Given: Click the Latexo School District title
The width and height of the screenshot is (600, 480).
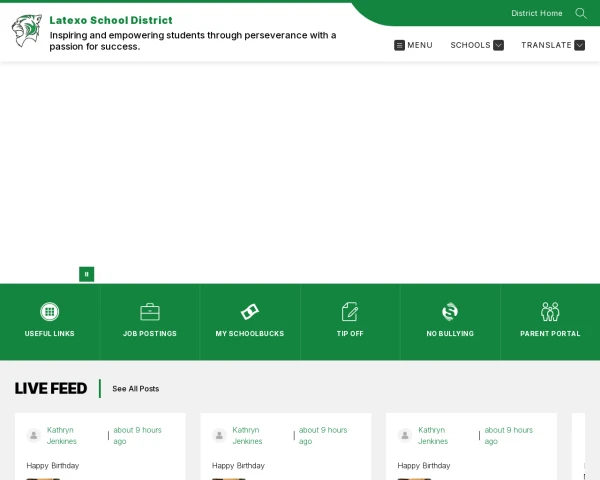Looking at the screenshot, I should click(x=111, y=20).
